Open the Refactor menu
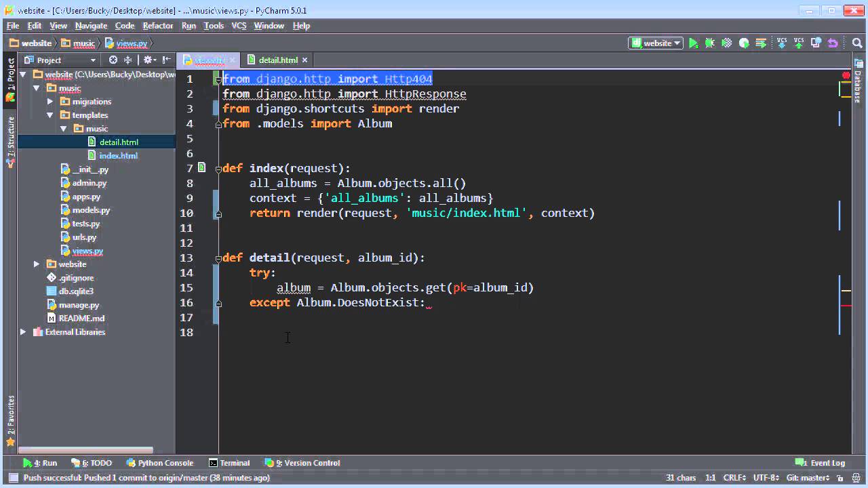 158,26
